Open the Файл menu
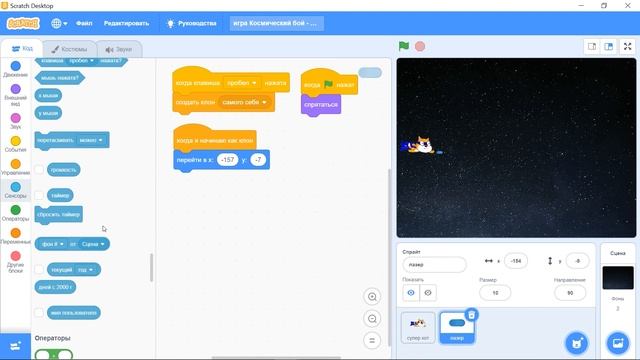The image size is (640, 360). (84, 23)
